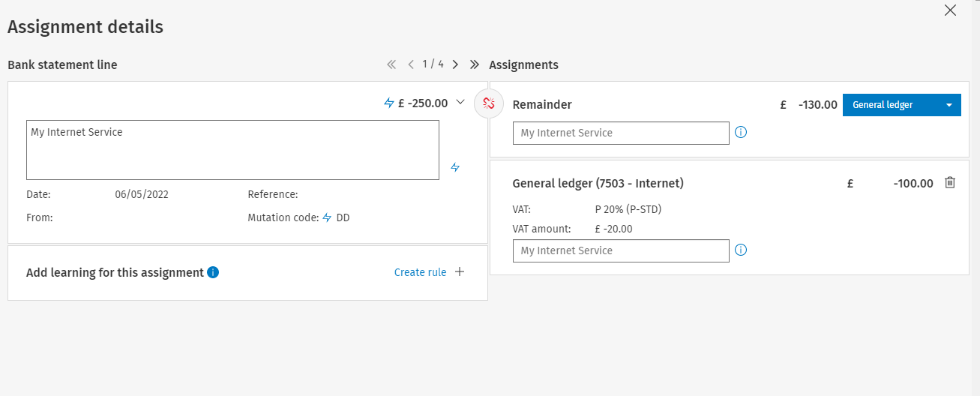Expand the chevron next to £ -250.00

click(460, 103)
